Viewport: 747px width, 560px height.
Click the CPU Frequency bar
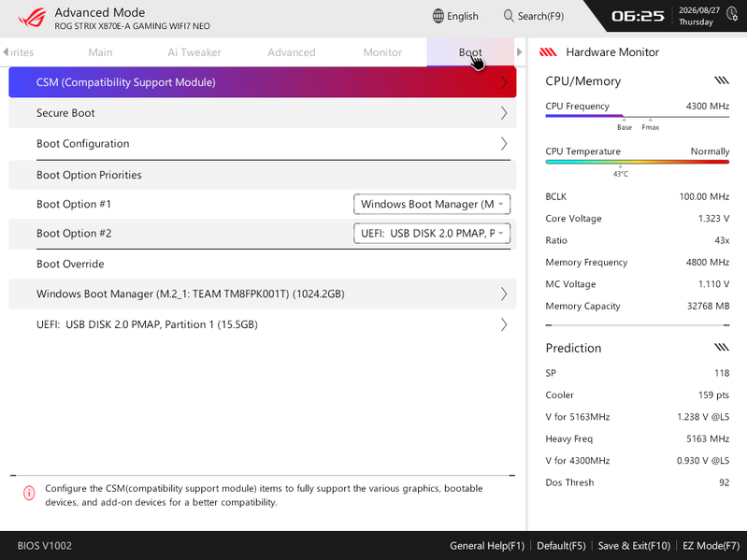click(x=638, y=116)
